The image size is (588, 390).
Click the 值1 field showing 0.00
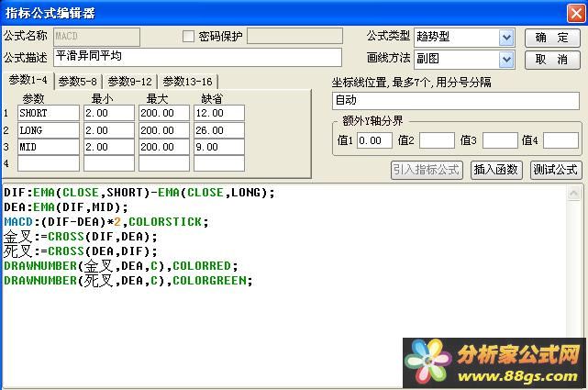tap(374, 140)
